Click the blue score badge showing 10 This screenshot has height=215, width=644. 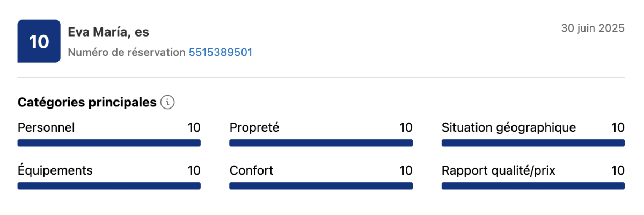coord(39,41)
